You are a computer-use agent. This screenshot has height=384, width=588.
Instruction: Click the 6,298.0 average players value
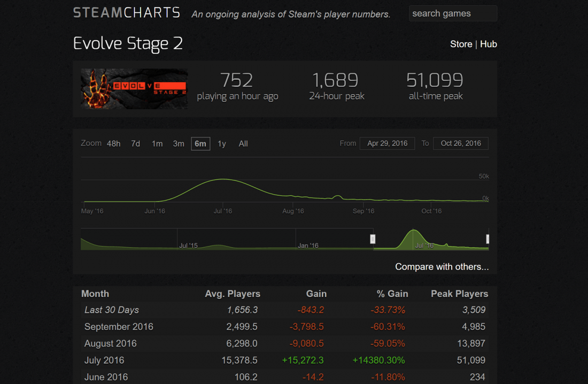click(242, 344)
